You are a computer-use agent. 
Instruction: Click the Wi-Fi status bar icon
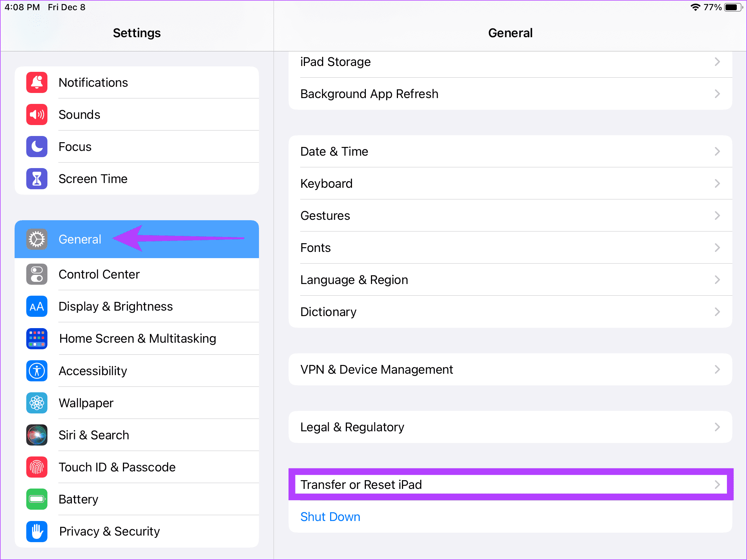[x=696, y=7]
